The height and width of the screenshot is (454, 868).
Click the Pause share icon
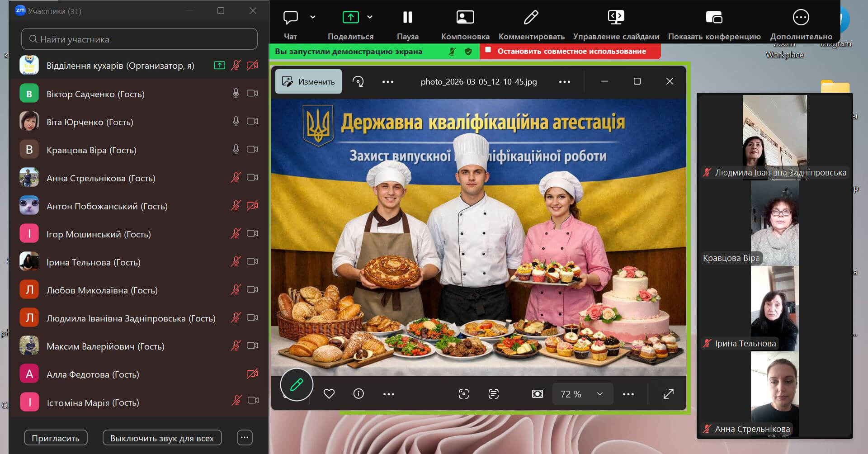click(x=407, y=18)
